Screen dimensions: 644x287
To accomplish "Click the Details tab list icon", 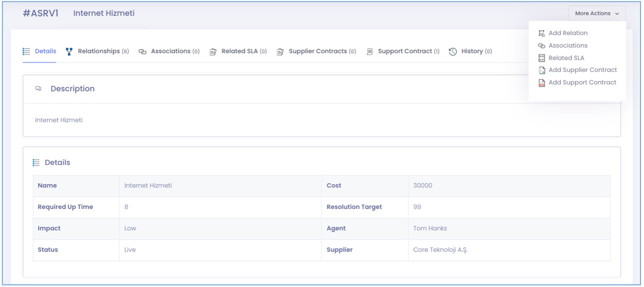I will (x=26, y=51).
